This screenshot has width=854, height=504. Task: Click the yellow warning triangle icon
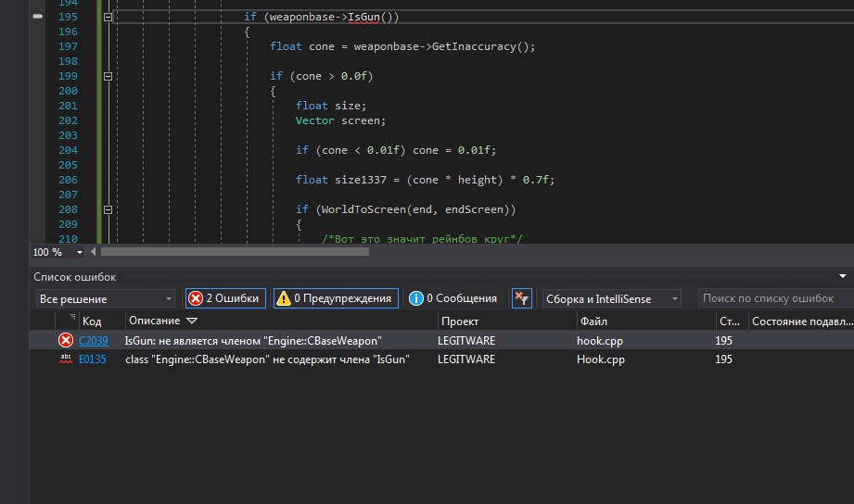[283, 298]
